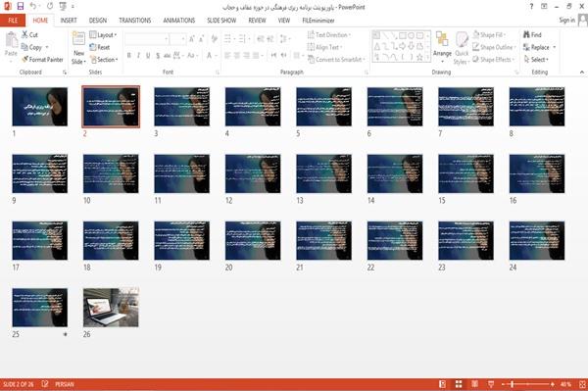The width and height of the screenshot is (588, 391).
Task: Open the REVIEW tab
Action: [x=257, y=21]
